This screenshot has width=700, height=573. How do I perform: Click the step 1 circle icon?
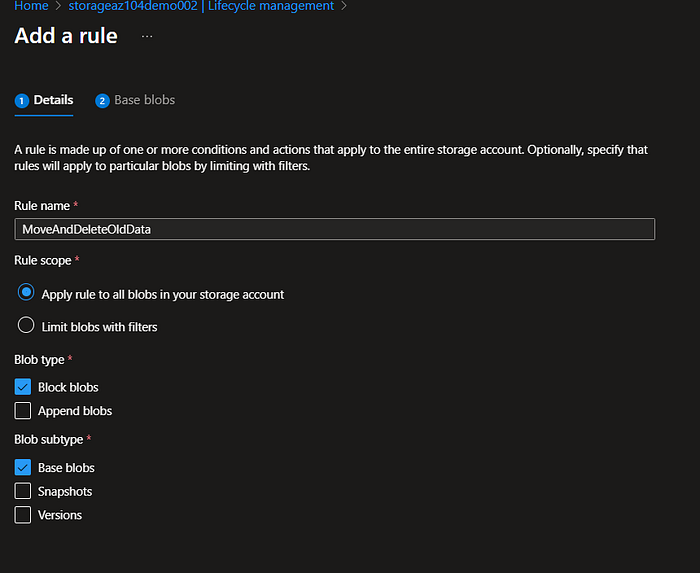(x=22, y=101)
